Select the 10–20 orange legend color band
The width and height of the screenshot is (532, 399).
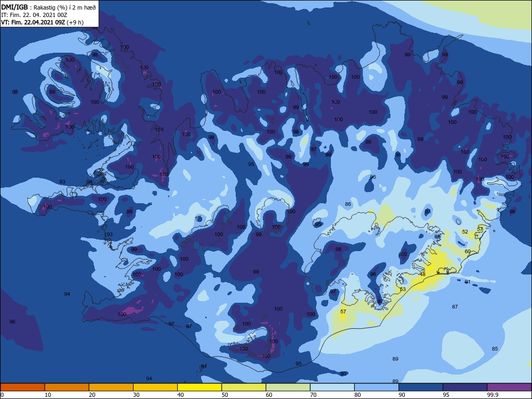(x=67, y=387)
